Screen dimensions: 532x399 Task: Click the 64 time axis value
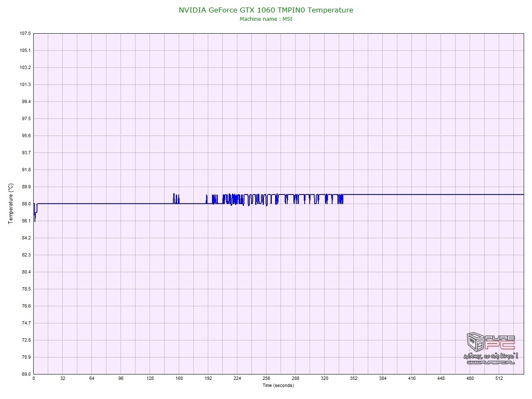(x=92, y=378)
